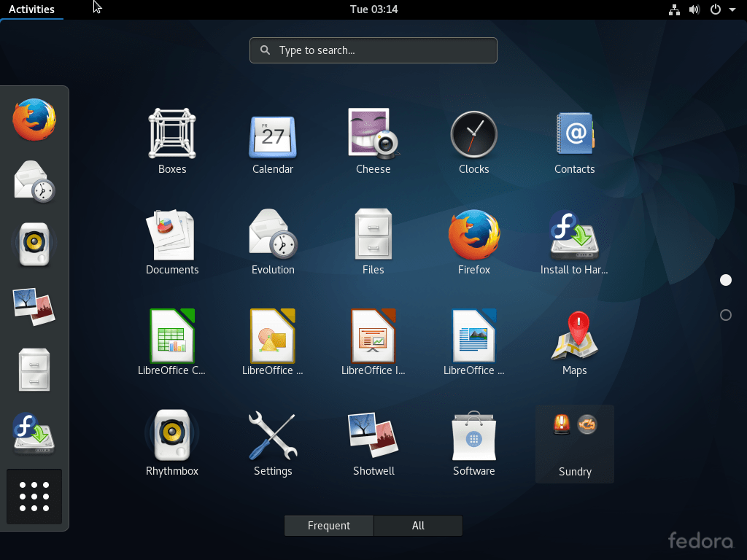
Task: Open Documents from the app grid
Action: (x=172, y=242)
